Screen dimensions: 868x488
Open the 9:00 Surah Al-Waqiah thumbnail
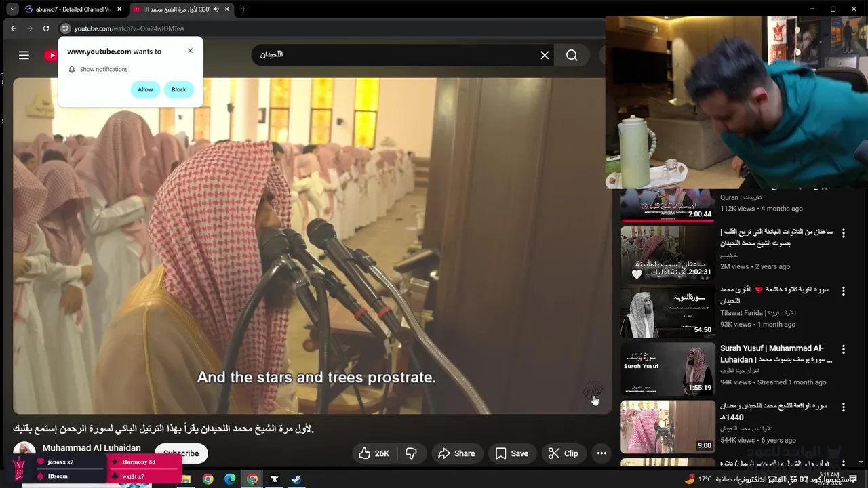click(668, 427)
